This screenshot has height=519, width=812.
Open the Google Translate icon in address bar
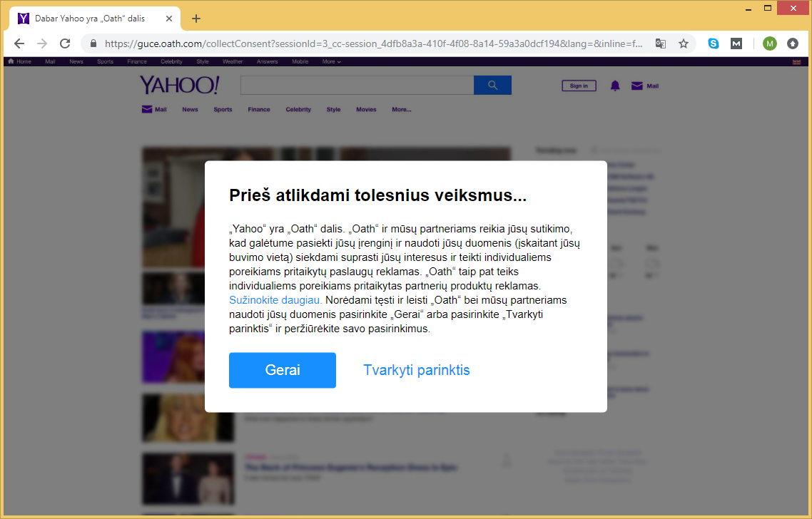(x=661, y=43)
